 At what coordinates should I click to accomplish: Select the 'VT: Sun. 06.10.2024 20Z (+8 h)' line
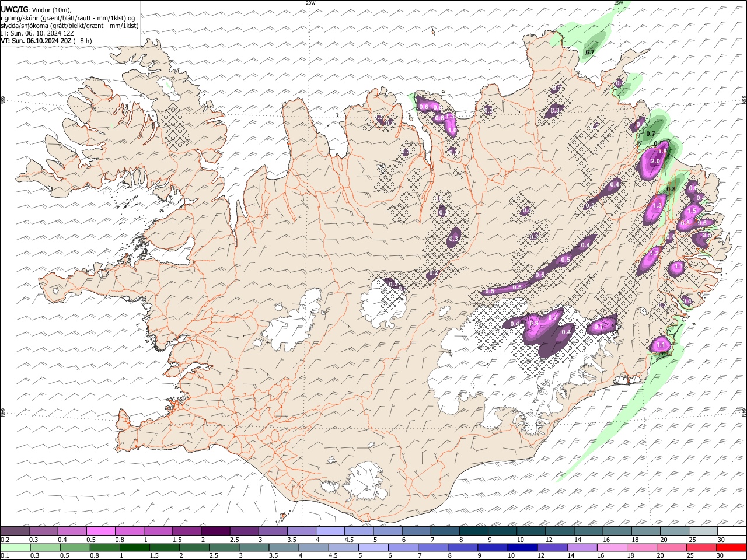[x=46, y=41]
